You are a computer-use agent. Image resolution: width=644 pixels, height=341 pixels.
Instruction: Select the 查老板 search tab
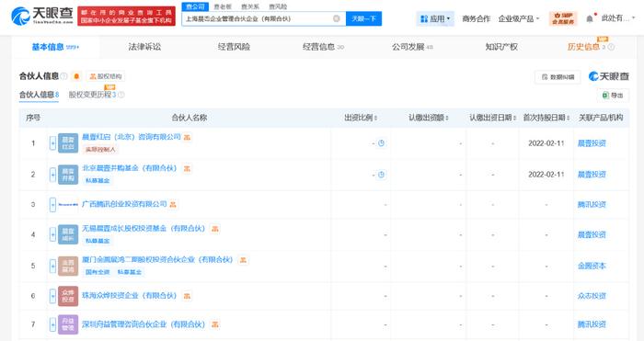pyautogui.click(x=223, y=6)
